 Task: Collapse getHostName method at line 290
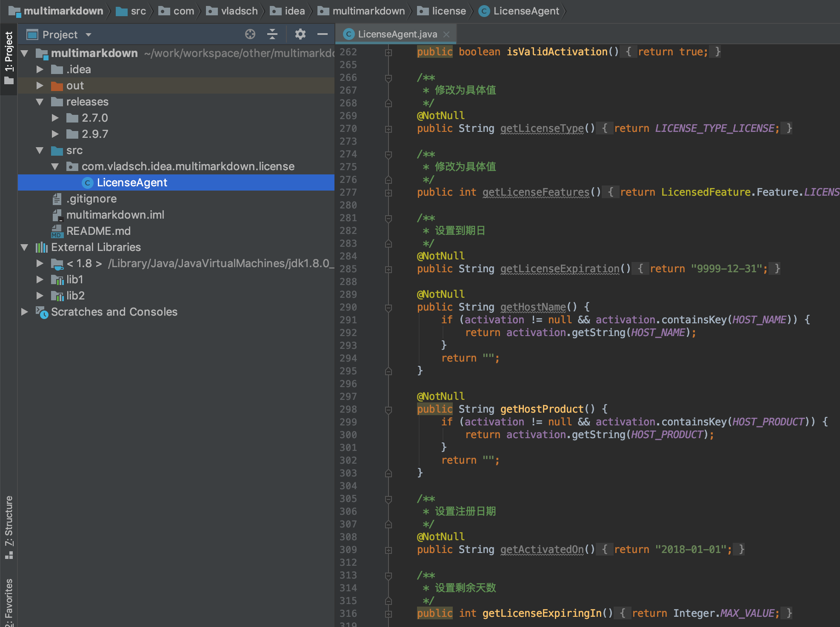pos(389,308)
